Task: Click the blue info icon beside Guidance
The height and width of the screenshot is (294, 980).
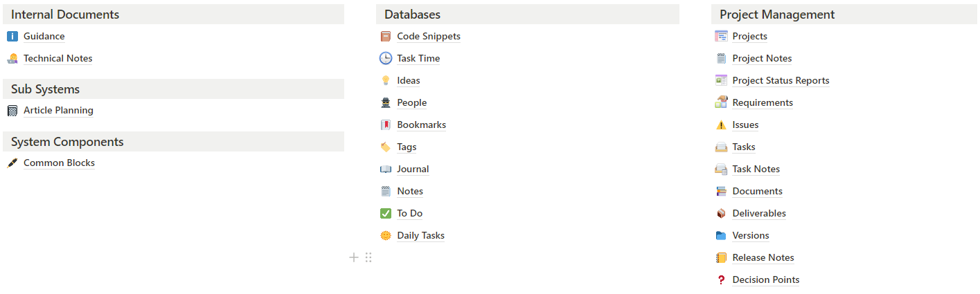Action: click(x=12, y=36)
